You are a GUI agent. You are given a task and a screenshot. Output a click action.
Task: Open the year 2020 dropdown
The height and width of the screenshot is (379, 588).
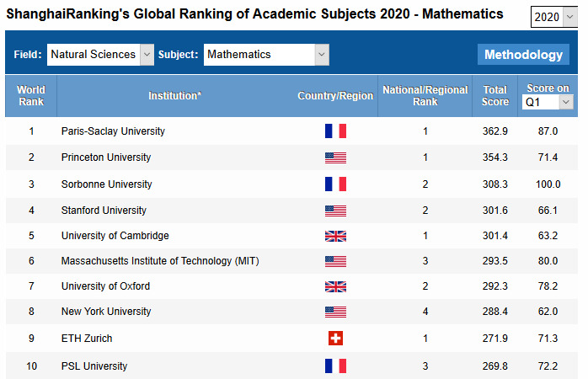tap(554, 18)
